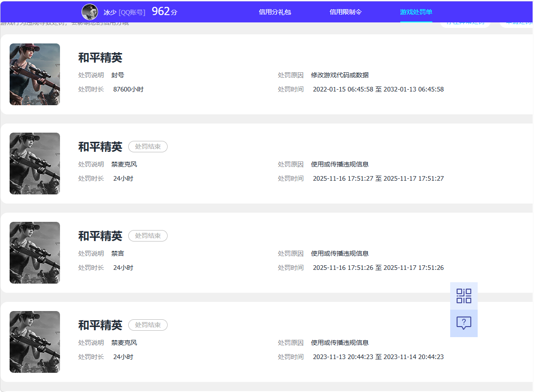Open the help question-mark chat button
Screen dimensions: 534x392
[x=463, y=323]
